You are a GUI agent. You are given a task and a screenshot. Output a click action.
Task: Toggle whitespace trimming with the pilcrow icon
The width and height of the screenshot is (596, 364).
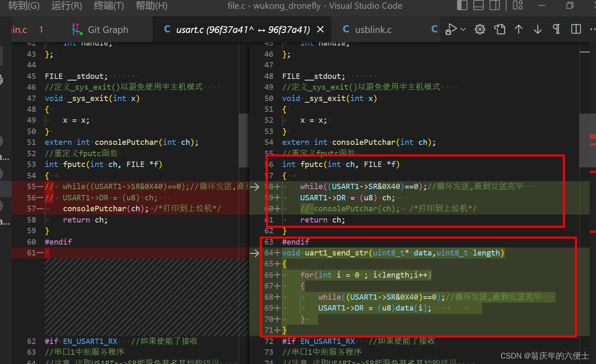556,29
